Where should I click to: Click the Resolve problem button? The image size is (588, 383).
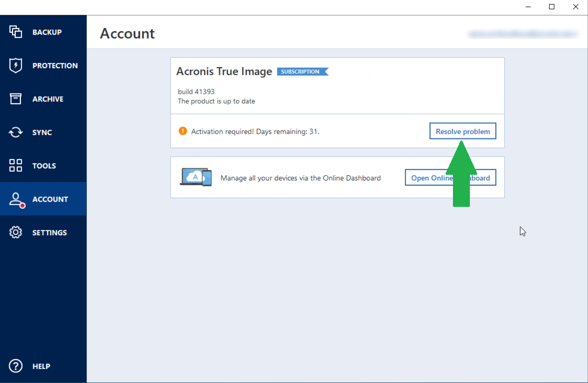(x=462, y=131)
